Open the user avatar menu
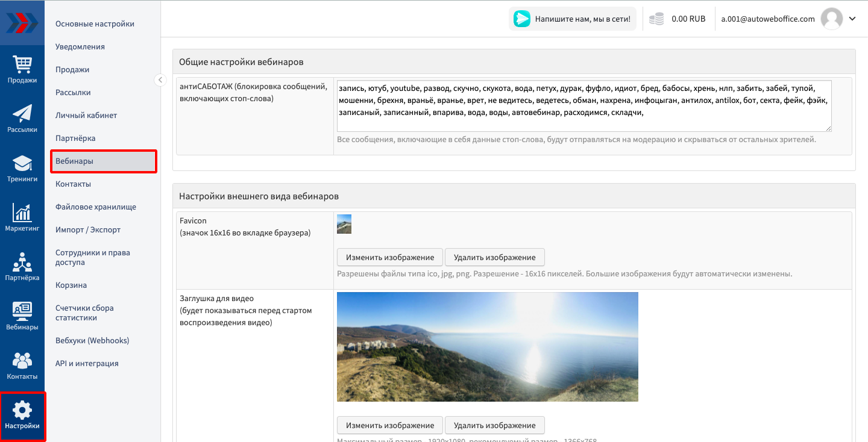This screenshot has width=868, height=442. click(832, 19)
